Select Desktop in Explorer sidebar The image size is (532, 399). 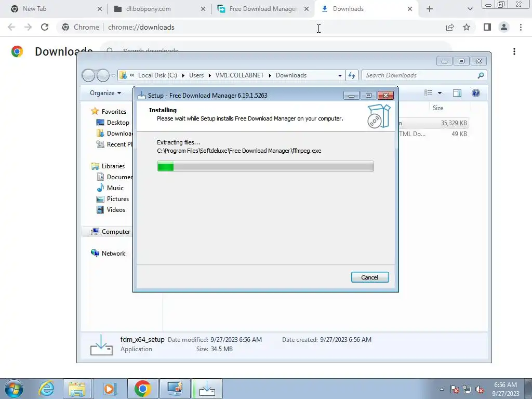pos(118,123)
